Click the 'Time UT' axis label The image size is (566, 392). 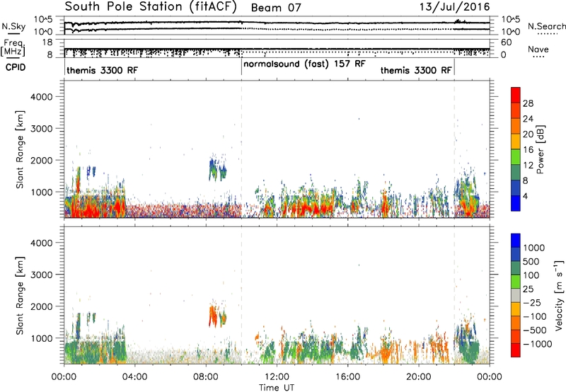click(277, 388)
